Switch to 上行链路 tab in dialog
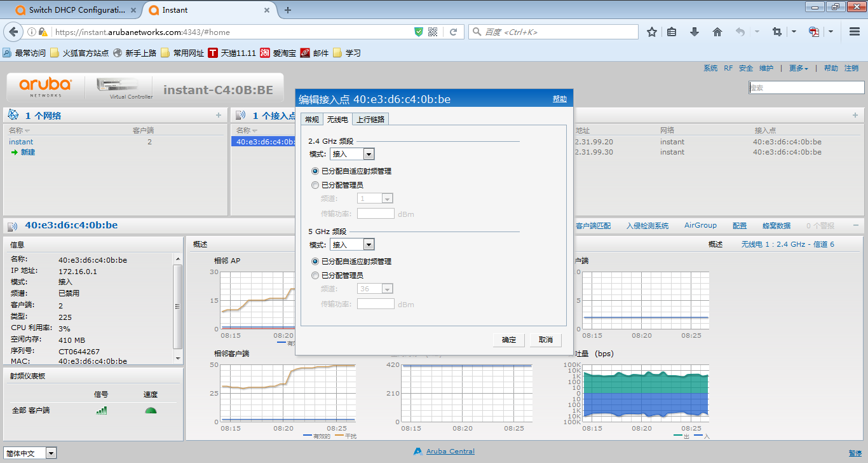This screenshot has width=868, height=463. pyautogui.click(x=370, y=120)
